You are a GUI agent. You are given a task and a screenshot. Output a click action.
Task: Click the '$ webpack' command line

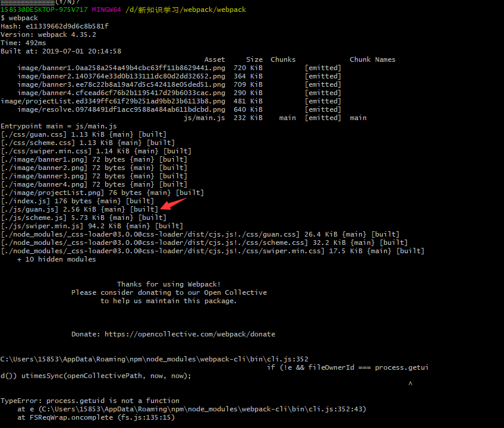[19, 18]
